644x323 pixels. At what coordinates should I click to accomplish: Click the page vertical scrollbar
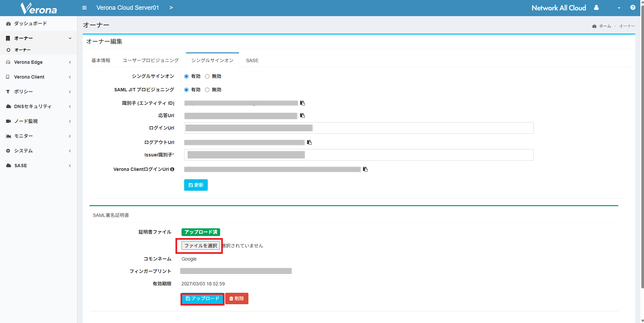point(642,146)
